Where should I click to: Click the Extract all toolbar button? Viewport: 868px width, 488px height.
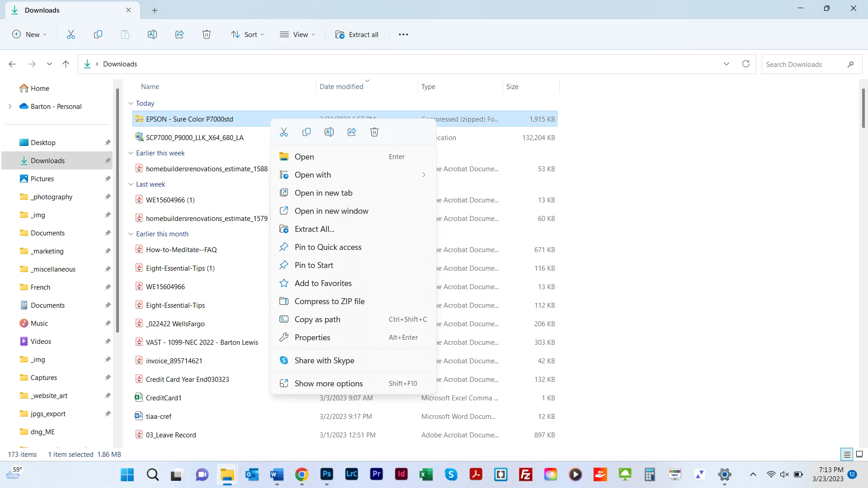tap(357, 34)
